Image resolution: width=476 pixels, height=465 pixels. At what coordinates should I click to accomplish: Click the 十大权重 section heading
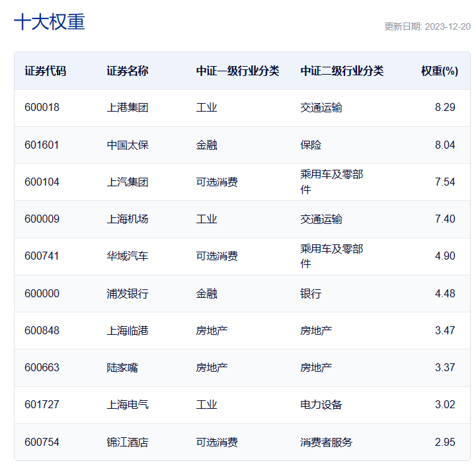point(50,22)
